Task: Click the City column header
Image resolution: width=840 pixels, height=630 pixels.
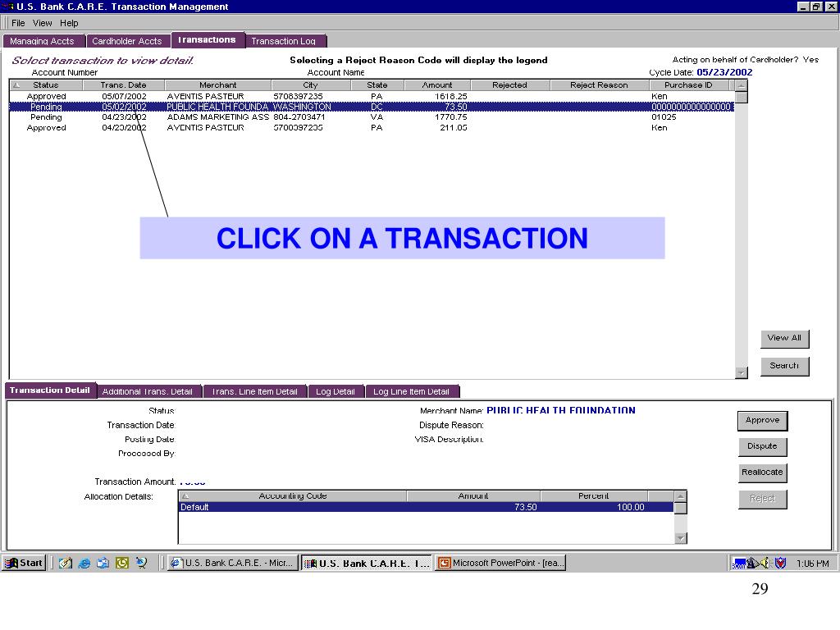Action: (x=310, y=84)
